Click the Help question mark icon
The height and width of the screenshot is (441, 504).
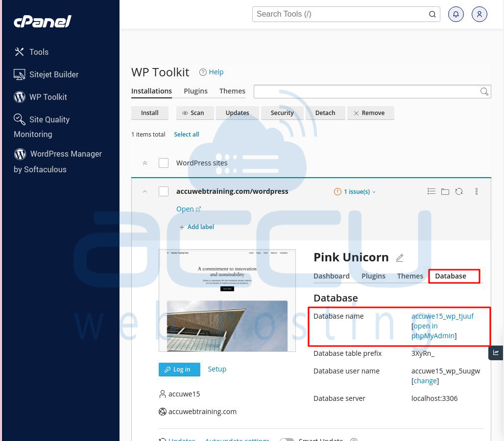pyautogui.click(x=202, y=72)
